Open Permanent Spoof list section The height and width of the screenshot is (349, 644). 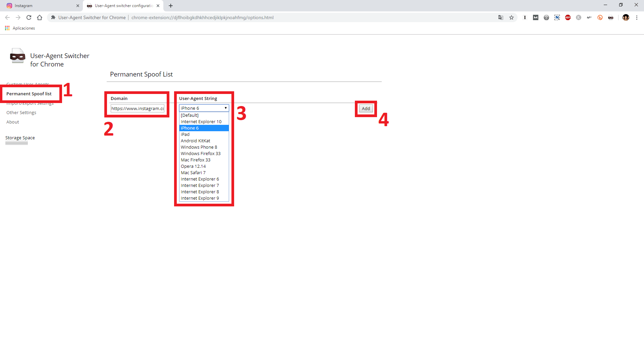[29, 94]
